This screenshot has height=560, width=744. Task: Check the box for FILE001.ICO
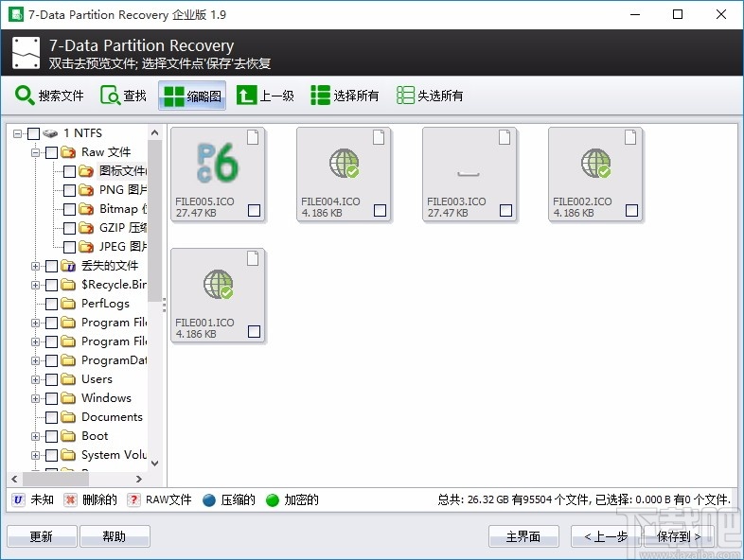tap(255, 331)
